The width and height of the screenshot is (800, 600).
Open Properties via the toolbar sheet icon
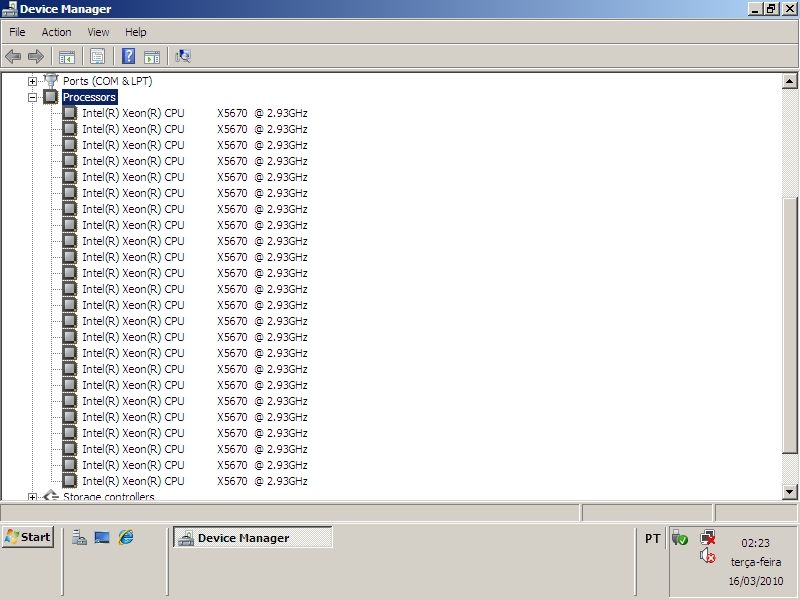pyautogui.click(x=97, y=56)
